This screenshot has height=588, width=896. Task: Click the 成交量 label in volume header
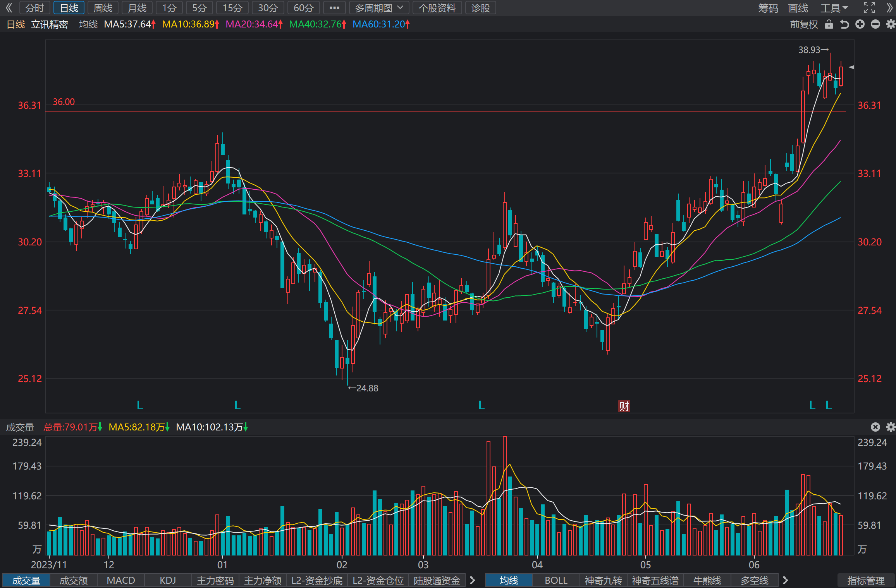(20, 427)
